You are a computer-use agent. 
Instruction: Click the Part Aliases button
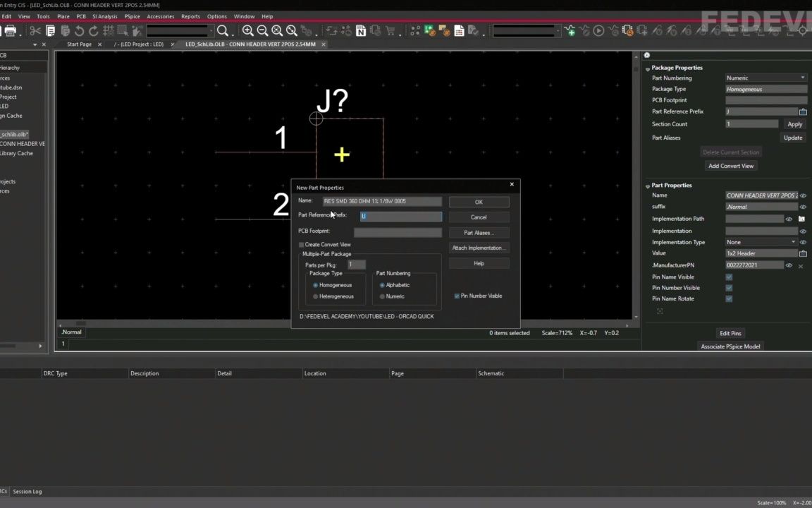click(478, 232)
